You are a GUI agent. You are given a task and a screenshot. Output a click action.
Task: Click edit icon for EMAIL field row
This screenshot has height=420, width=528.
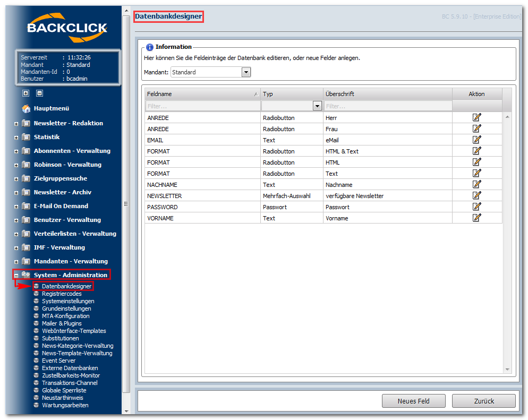click(x=476, y=140)
